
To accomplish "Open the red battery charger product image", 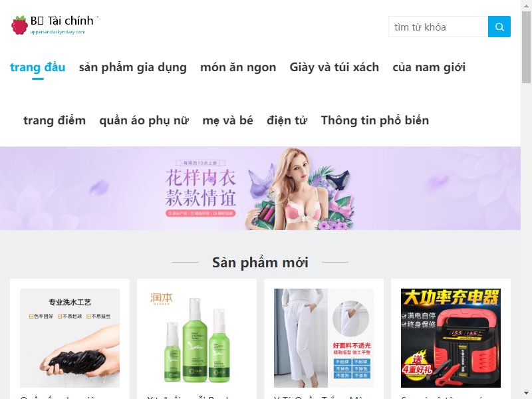I will coord(451,338).
